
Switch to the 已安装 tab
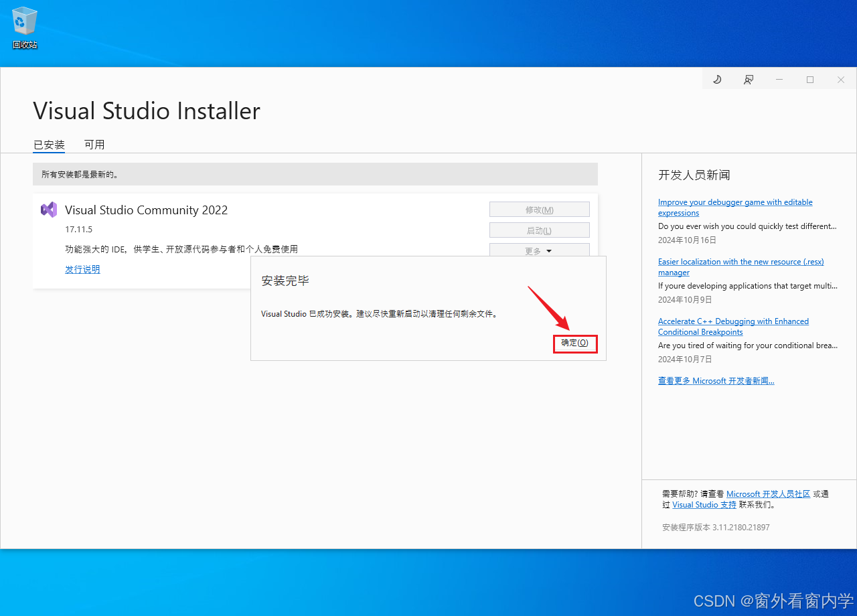point(49,145)
